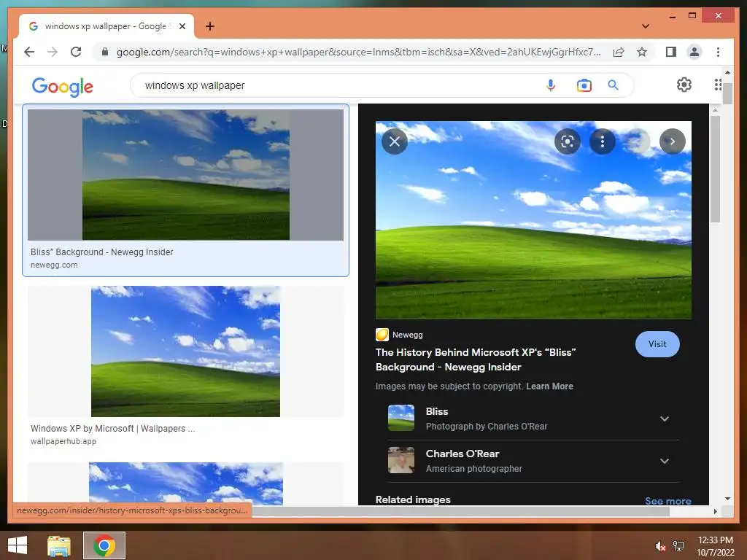Click the page vertical scrollbar thumb
The width and height of the screenshot is (747, 560).
click(x=727, y=93)
